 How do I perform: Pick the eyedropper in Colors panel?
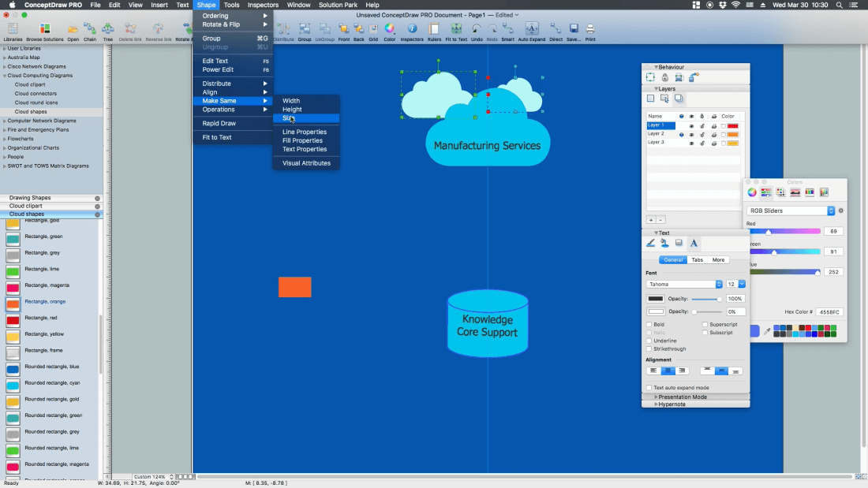(767, 332)
